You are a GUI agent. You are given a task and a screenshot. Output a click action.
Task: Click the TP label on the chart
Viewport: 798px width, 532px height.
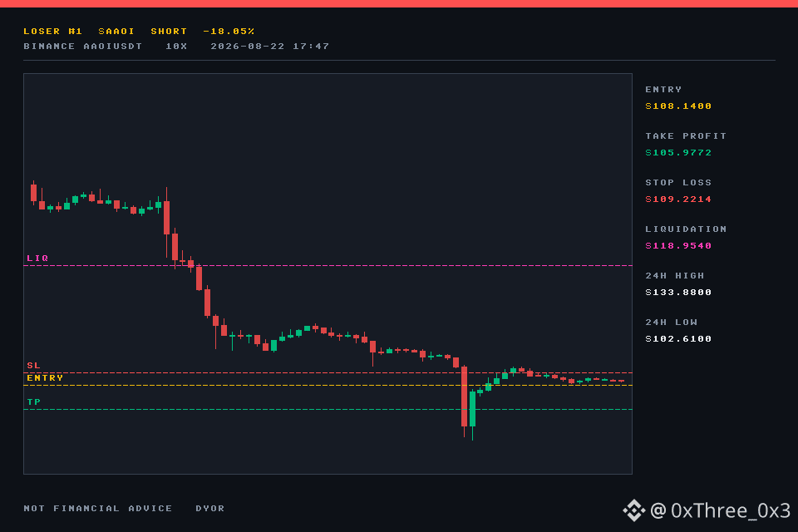pyautogui.click(x=33, y=402)
